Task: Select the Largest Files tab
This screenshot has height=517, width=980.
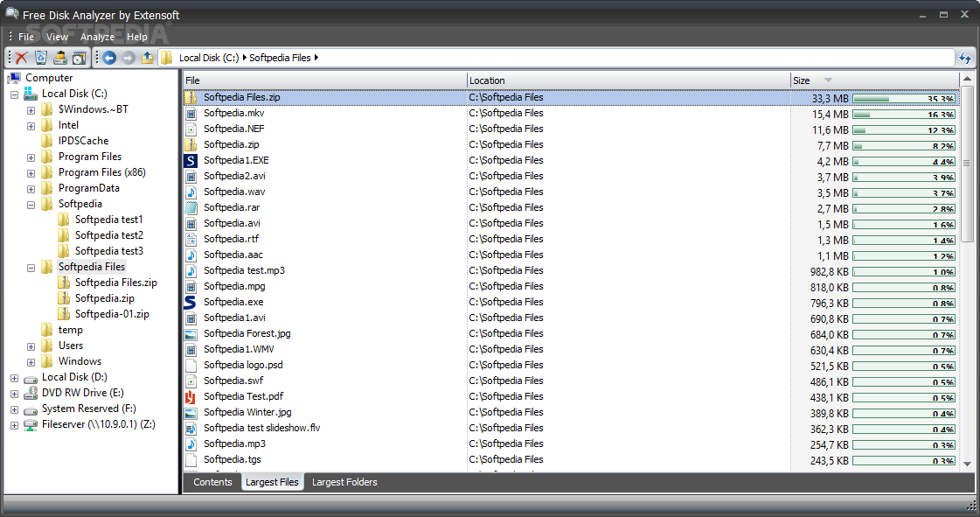Action: [x=272, y=482]
